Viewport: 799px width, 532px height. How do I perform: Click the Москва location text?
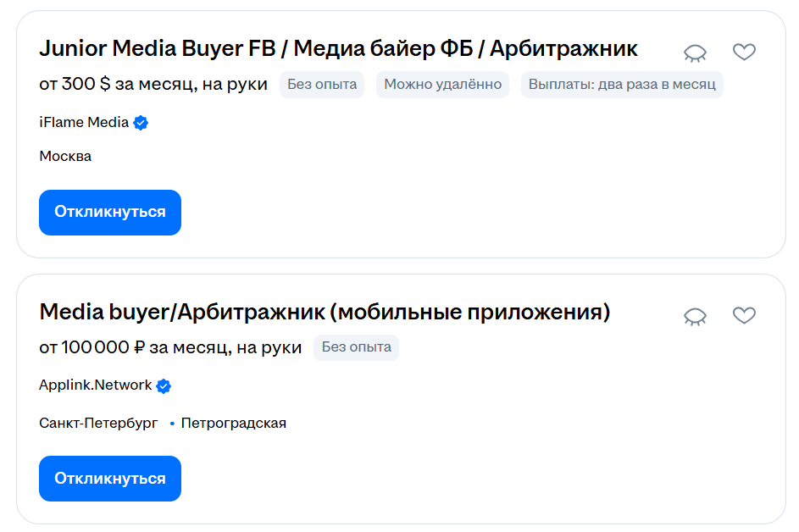65,156
